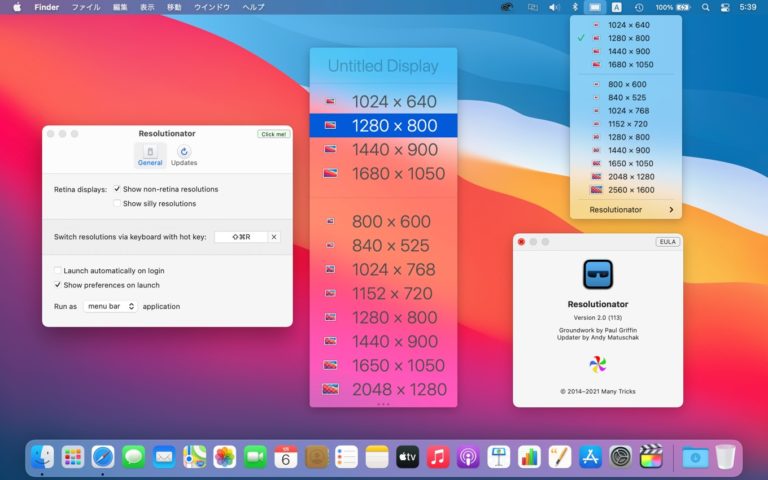Uncheck Show preferences on launch
The image size is (768, 480).
[58, 284]
